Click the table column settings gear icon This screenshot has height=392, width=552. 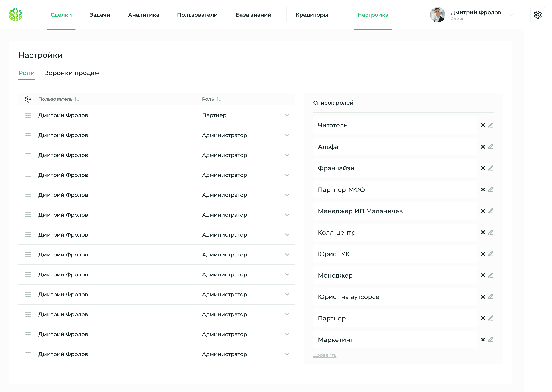pyautogui.click(x=28, y=99)
